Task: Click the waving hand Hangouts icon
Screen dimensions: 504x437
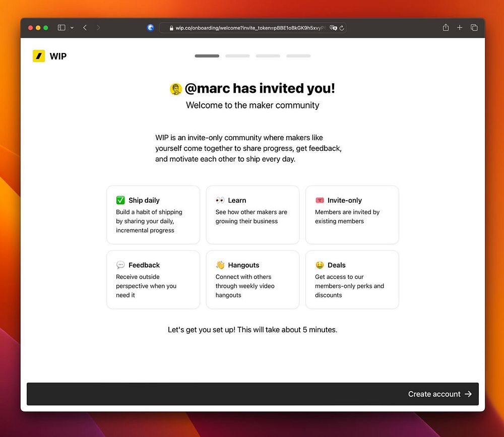Action: pyautogui.click(x=220, y=265)
